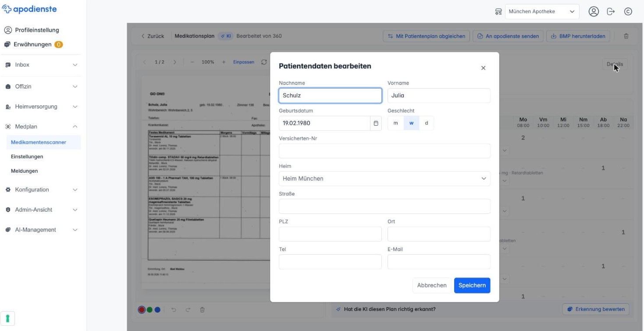Go to the previous document page
Screen dimensions: 644x331
click(x=145, y=62)
